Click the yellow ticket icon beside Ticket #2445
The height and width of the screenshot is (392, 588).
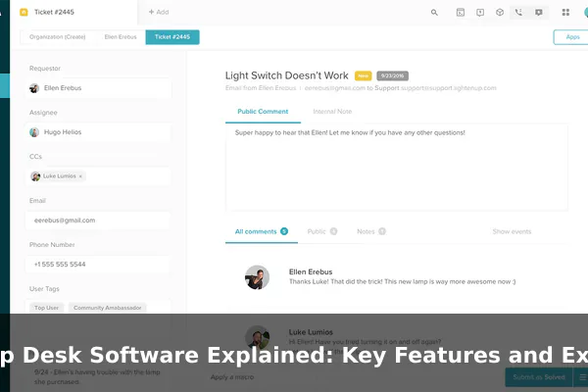click(x=24, y=13)
